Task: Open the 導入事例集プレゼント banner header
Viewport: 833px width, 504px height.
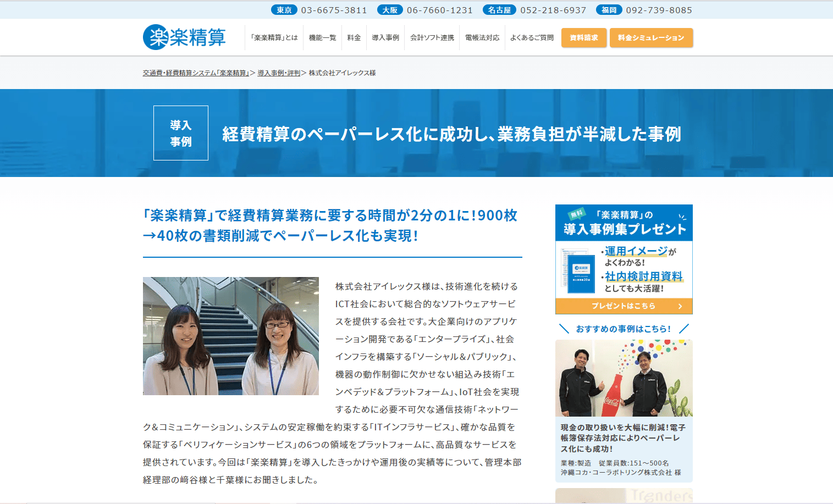Action: [624, 223]
